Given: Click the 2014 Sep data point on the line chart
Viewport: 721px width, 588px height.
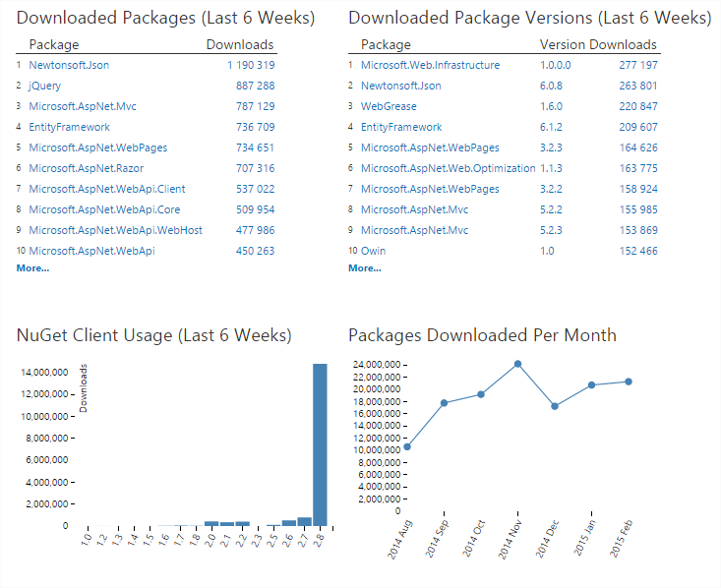Looking at the screenshot, I should (445, 403).
